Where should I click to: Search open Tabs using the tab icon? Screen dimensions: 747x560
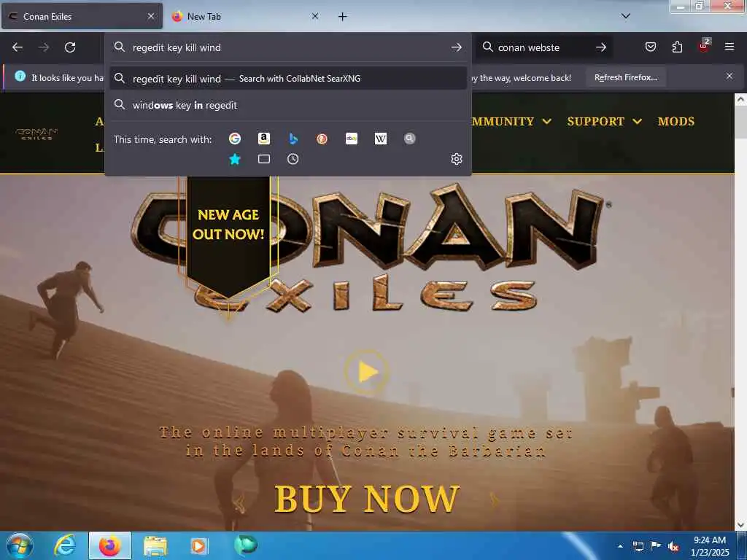coord(264,159)
